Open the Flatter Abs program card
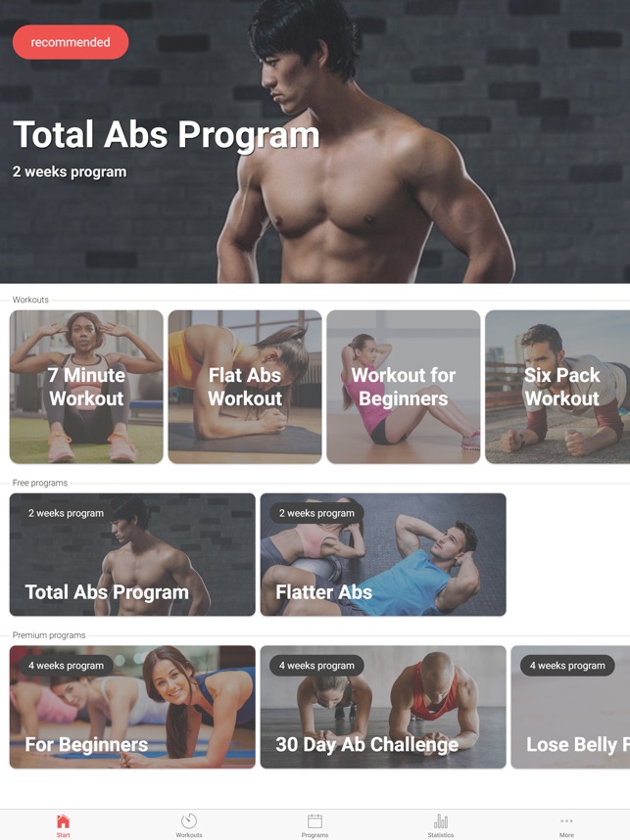 pos(383,554)
